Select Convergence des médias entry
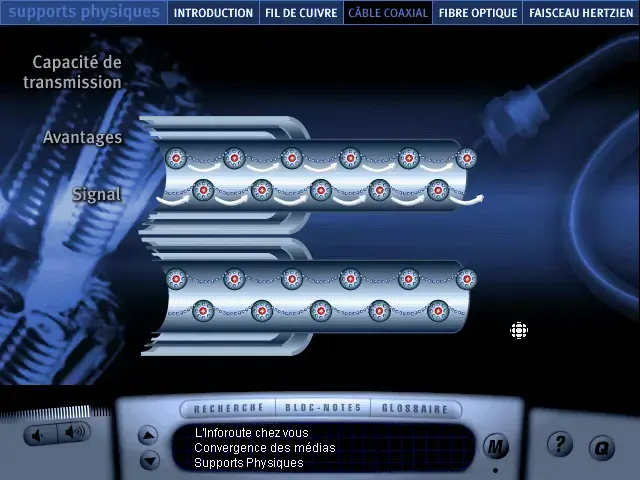Screen dimensions: 640x480 point(264,448)
